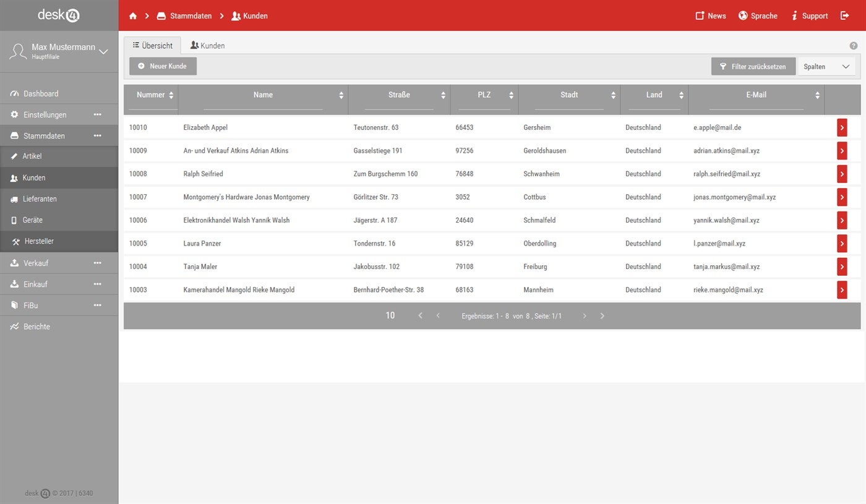Open the Sprache language selector

[758, 16]
